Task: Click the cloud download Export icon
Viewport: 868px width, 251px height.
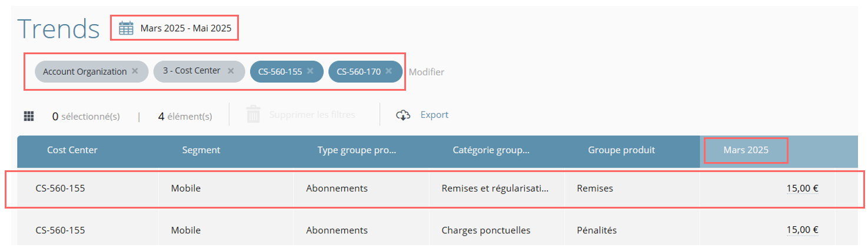Action: [x=403, y=115]
